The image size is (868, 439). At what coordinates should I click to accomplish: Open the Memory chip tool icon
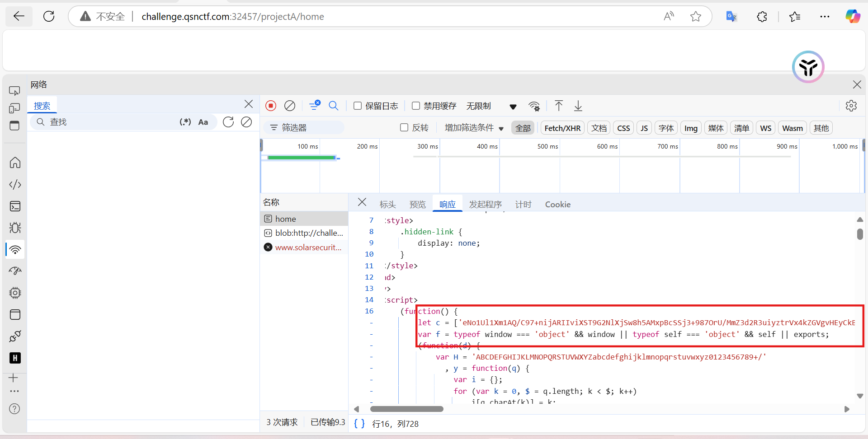tap(15, 293)
